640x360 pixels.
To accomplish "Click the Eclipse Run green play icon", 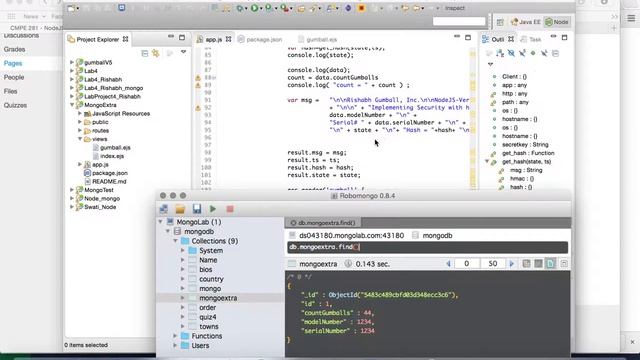I will point(254,8).
